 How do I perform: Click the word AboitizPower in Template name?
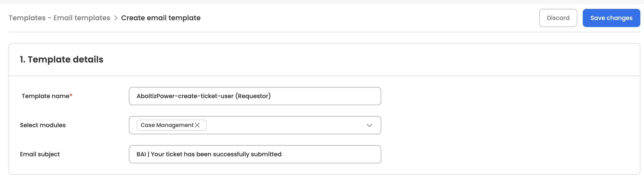coord(155,96)
